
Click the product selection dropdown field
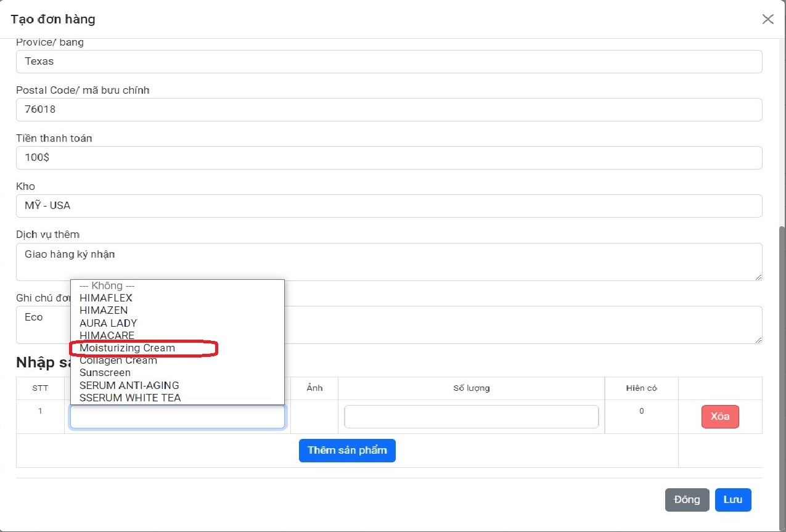178,417
